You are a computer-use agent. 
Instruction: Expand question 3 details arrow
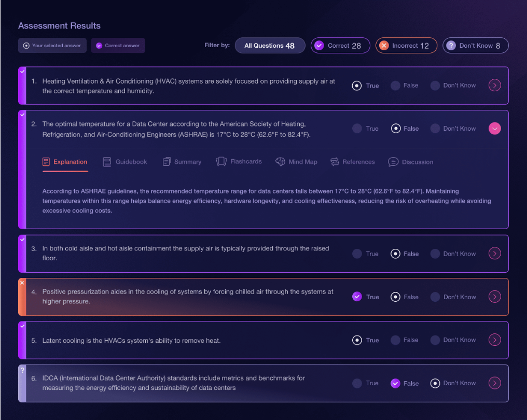(495, 254)
